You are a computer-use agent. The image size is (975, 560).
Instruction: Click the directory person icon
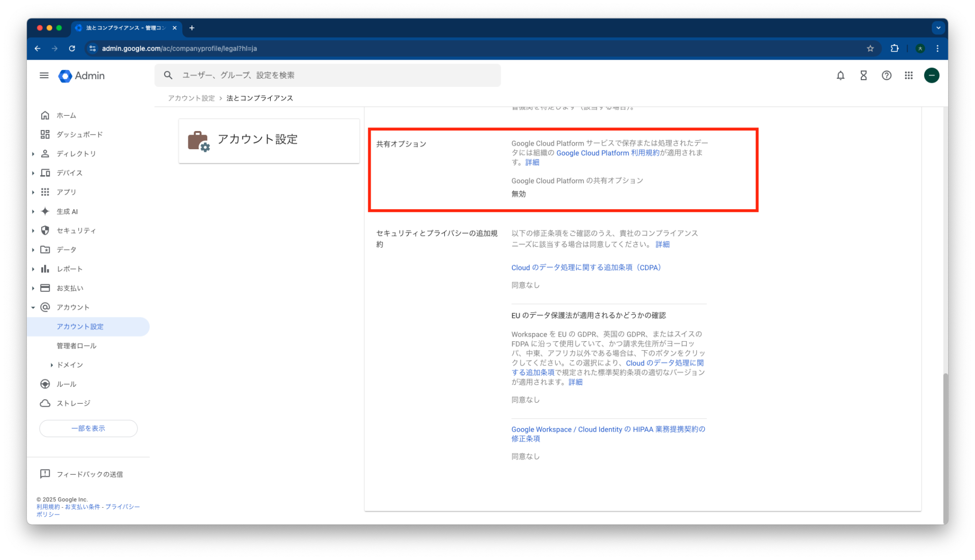point(45,154)
